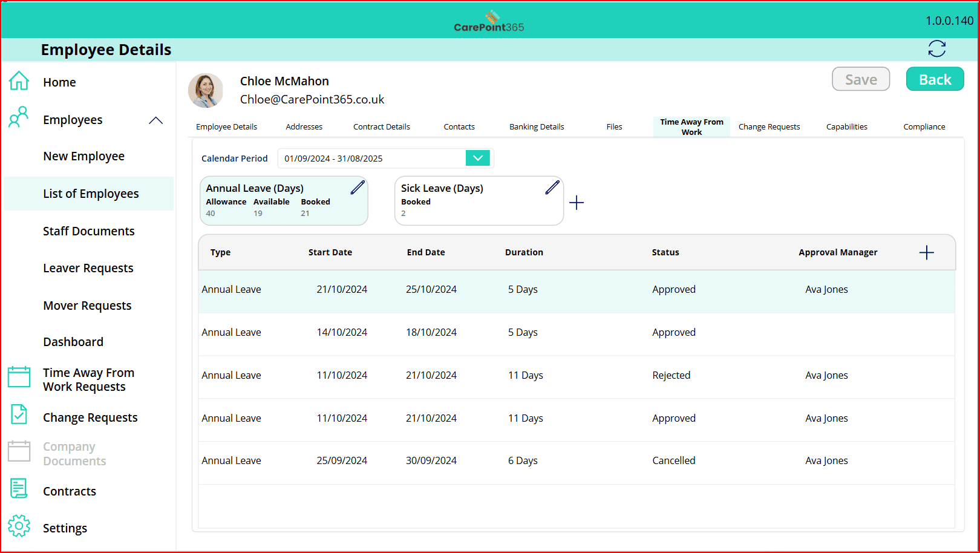The height and width of the screenshot is (553, 980).
Task: Click the Duration column header
Action: [524, 252]
